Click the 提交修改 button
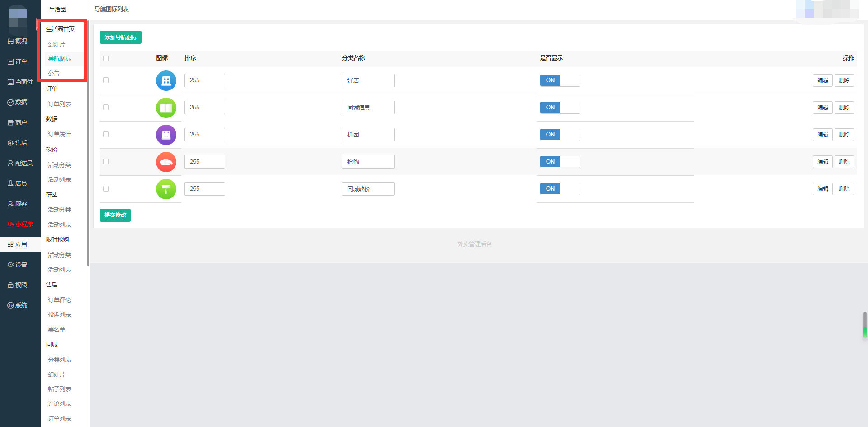The height and width of the screenshot is (427, 868). pos(115,215)
